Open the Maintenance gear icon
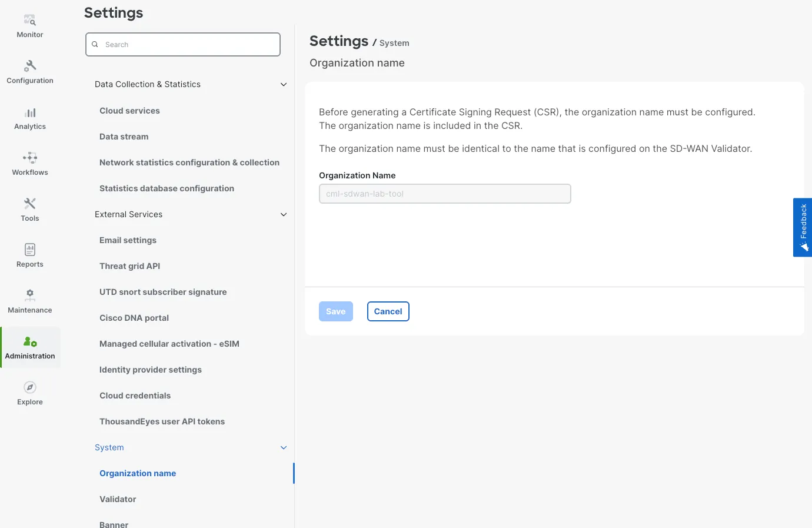 click(x=30, y=295)
